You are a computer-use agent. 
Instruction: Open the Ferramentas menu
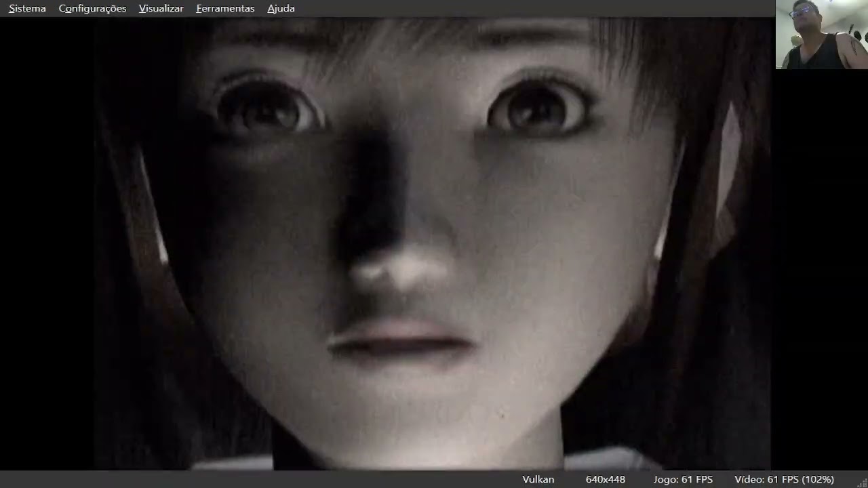[225, 9]
